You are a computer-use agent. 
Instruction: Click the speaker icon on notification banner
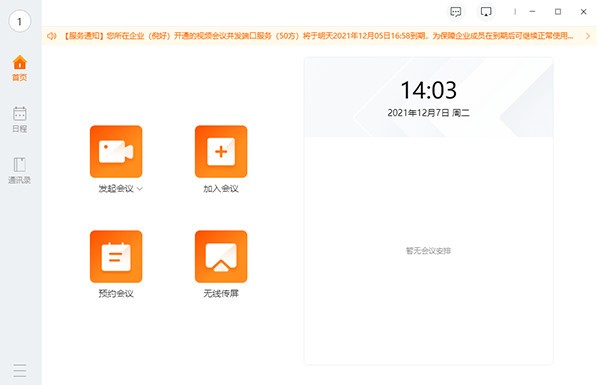pos(51,36)
